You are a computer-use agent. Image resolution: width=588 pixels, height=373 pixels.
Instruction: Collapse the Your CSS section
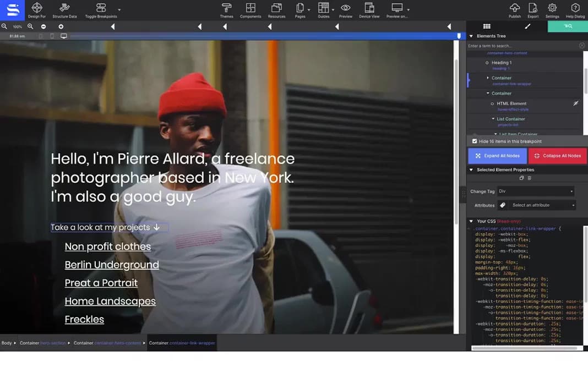coord(471,221)
